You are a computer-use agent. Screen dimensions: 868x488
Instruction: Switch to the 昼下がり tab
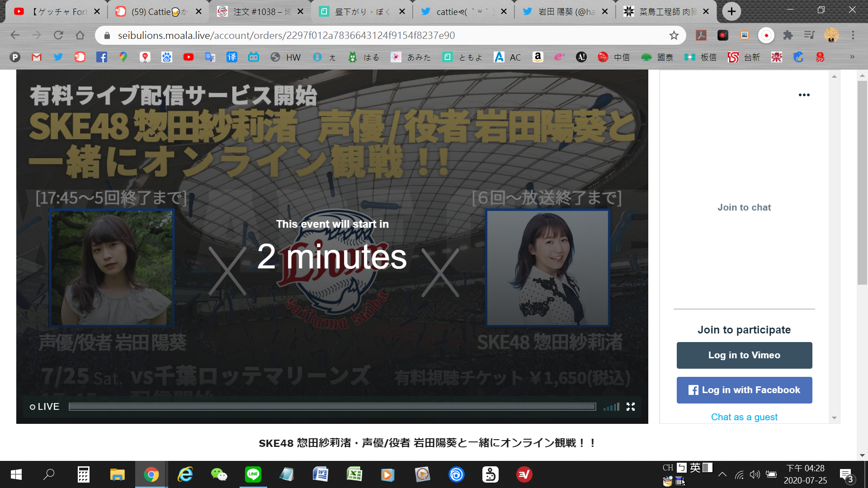pos(362,12)
